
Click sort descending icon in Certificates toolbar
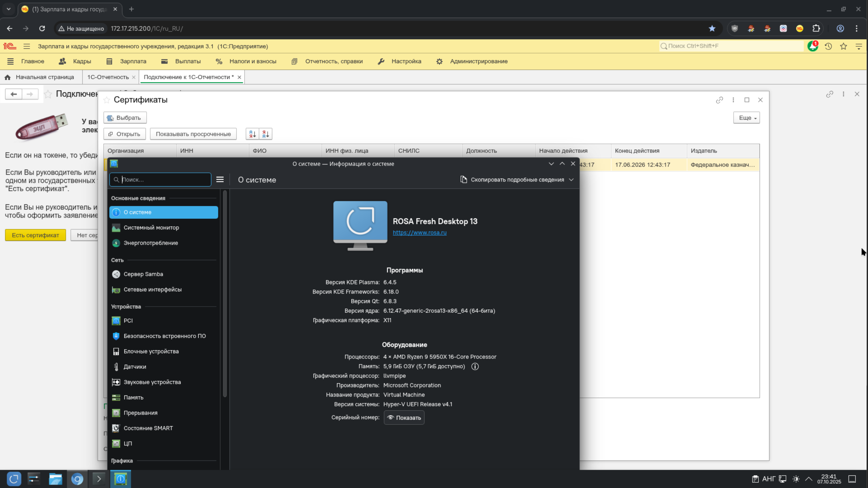[265, 134]
